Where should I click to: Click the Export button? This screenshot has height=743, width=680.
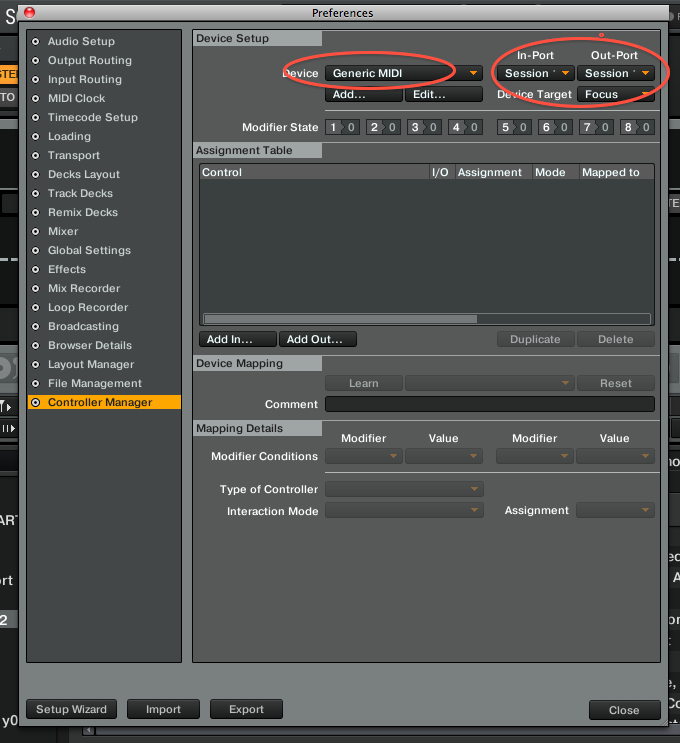tap(246, 710)
